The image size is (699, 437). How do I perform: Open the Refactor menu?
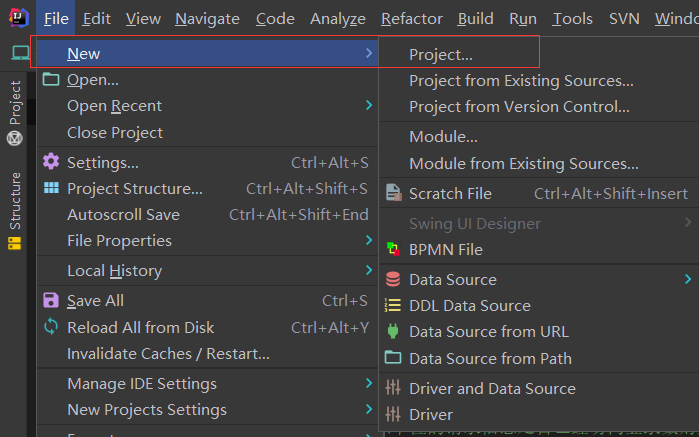click(x=413, y=18)
